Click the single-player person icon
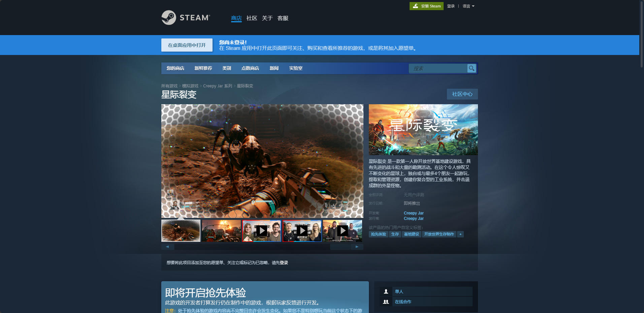 click(x=386, y=291)
